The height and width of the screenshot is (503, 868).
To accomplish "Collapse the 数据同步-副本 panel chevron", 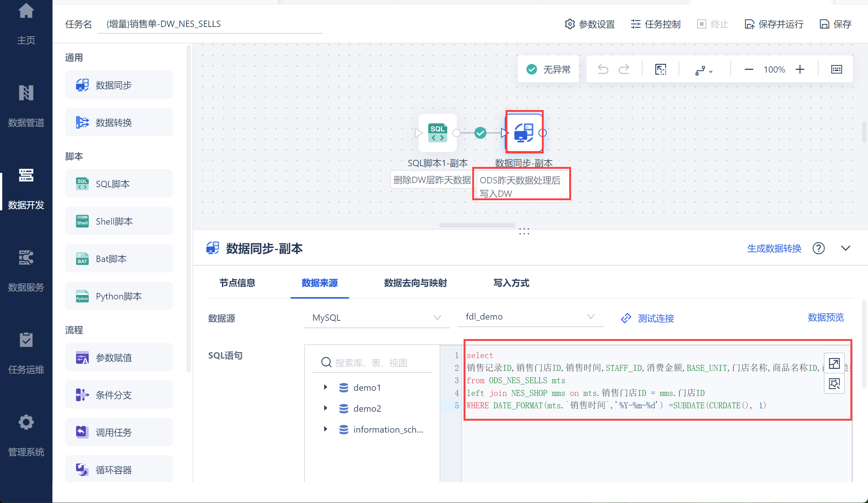I will point(846,248).
